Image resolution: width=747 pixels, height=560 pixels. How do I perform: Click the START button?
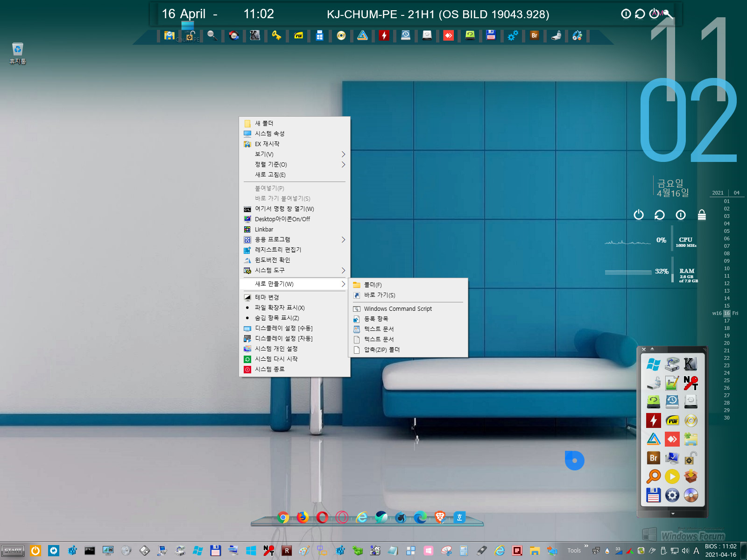tap(13, 551)
